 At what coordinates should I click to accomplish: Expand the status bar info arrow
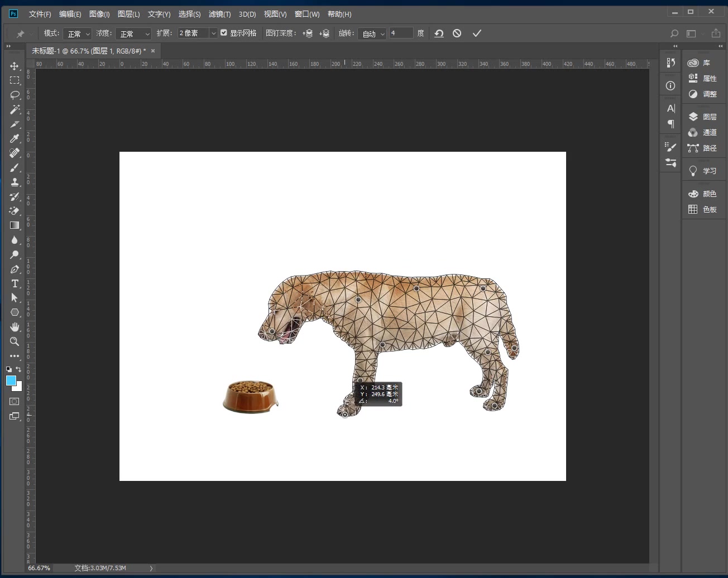point(151,568)
